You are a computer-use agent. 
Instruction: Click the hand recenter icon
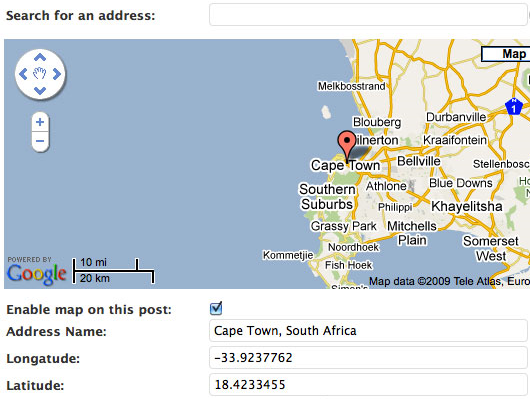40,73
